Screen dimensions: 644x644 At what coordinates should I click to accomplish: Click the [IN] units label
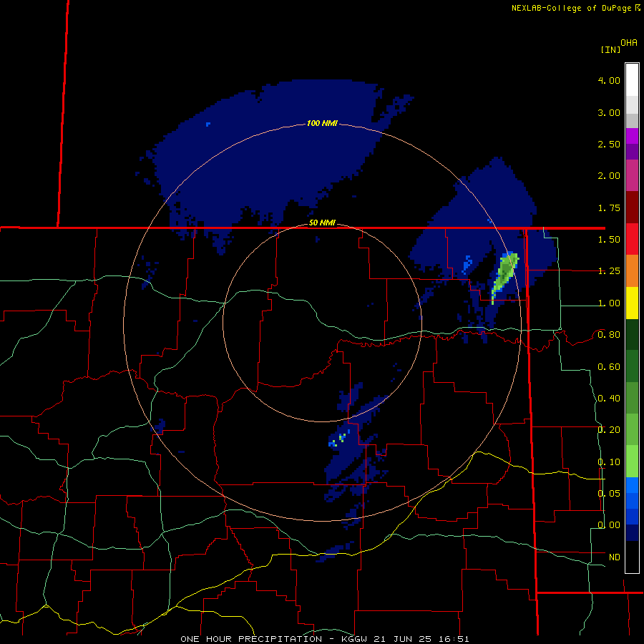tap(610, 49)
